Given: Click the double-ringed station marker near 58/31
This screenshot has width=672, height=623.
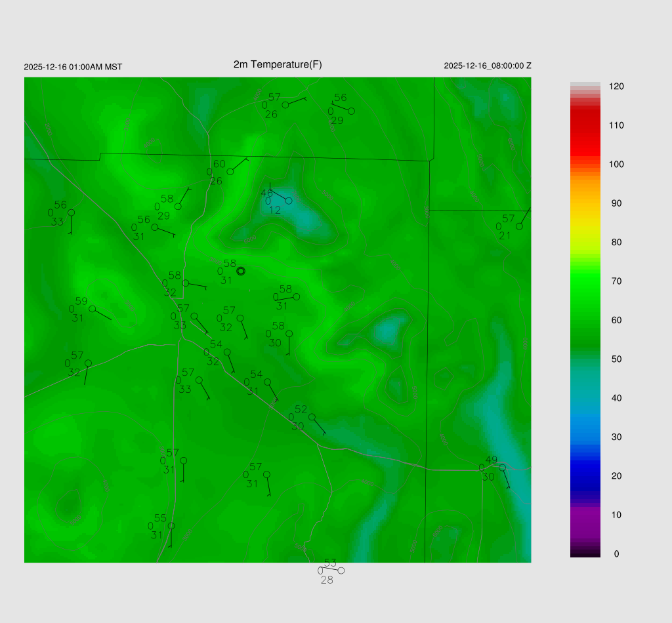Looking at the screenshot, I should click(241, 271).
